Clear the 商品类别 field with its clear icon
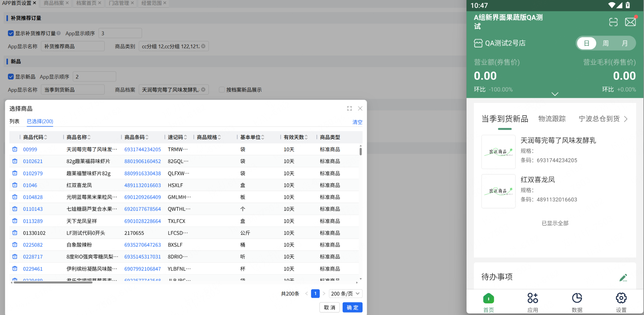The width and height of the screenshot is (644, 315). [203, 46]
